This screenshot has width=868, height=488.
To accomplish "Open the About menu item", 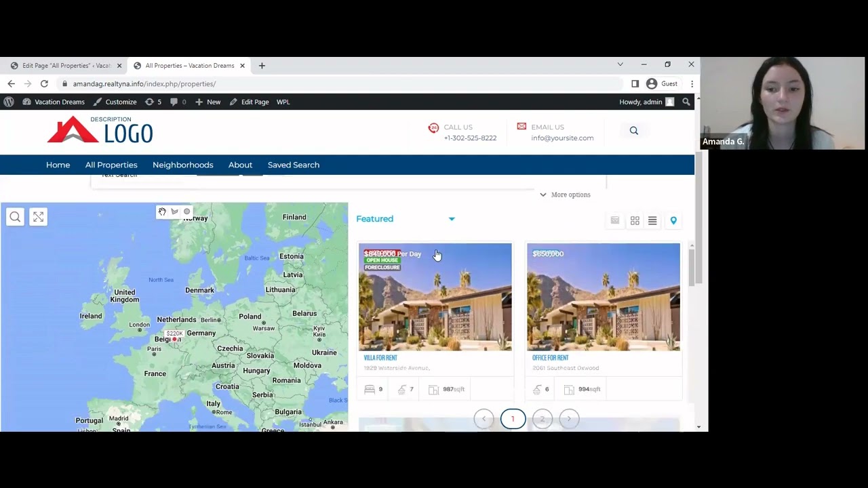I will 240,165.
